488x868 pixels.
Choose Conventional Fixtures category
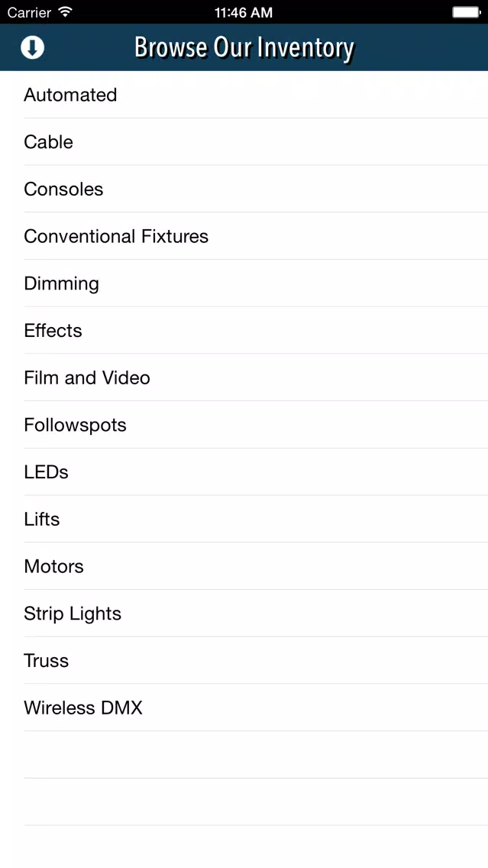click(x=244, y=236)
